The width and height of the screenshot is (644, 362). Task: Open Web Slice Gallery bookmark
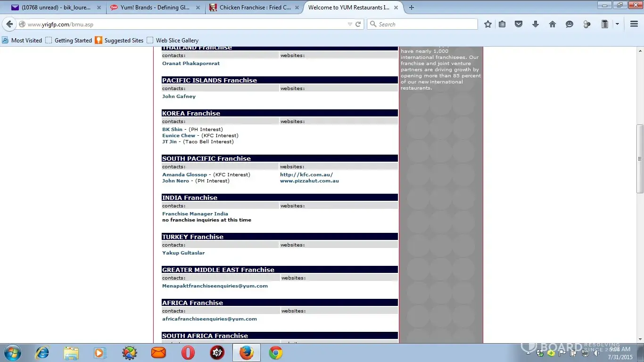173,41
